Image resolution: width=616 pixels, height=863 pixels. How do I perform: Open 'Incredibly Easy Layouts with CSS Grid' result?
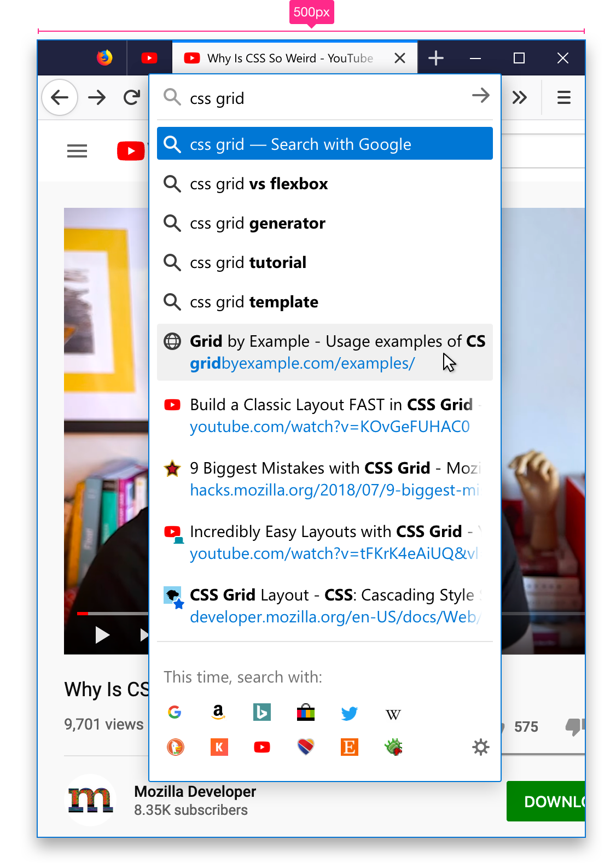(x=325, y=543)
